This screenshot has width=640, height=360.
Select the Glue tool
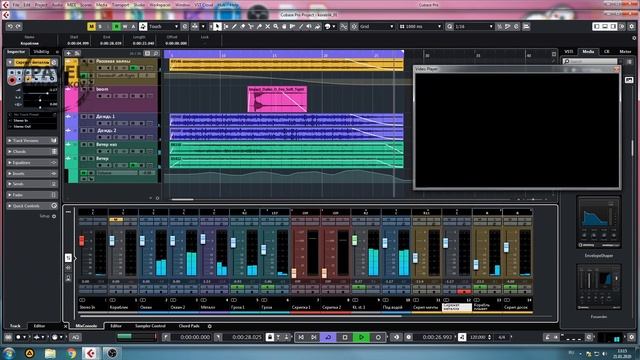259,27
